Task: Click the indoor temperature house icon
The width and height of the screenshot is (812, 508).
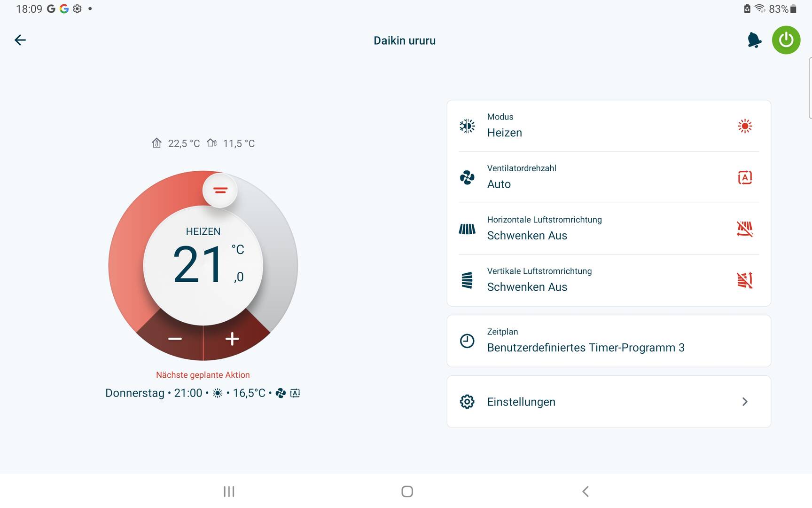Action: pyautogui.click(x=156, y=143)
